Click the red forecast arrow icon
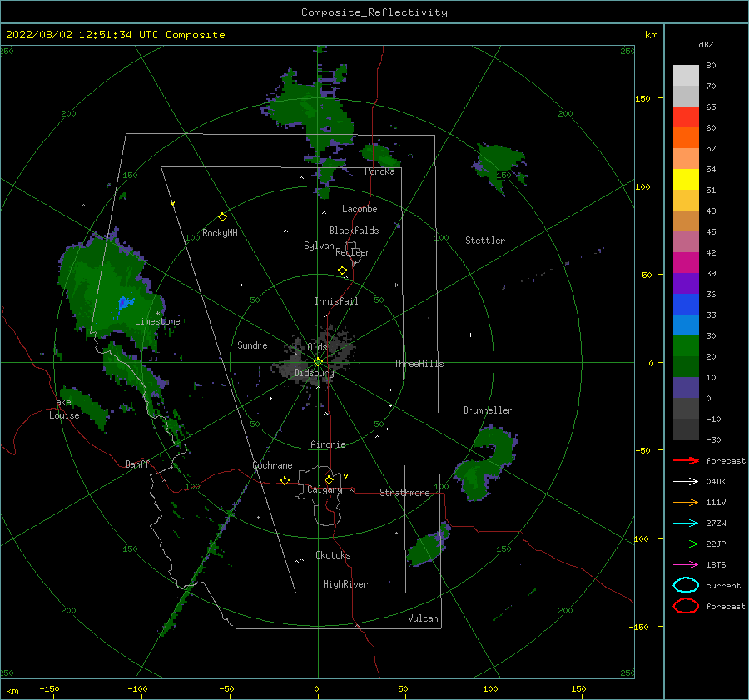Viewport: 749px width, 700px height. pos(686,460)
